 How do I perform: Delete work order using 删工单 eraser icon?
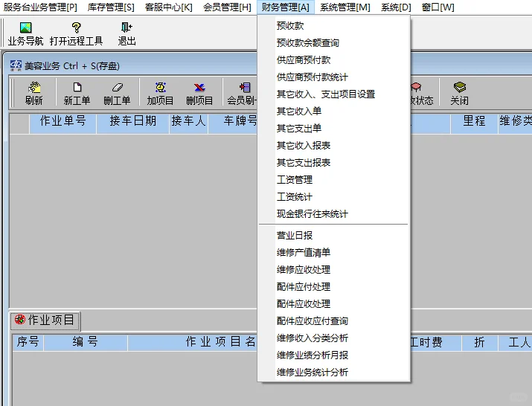(x=117, y=88)
